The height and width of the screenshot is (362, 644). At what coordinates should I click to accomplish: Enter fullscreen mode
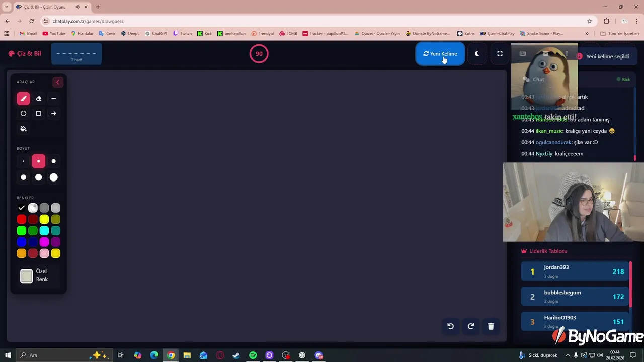500,54
